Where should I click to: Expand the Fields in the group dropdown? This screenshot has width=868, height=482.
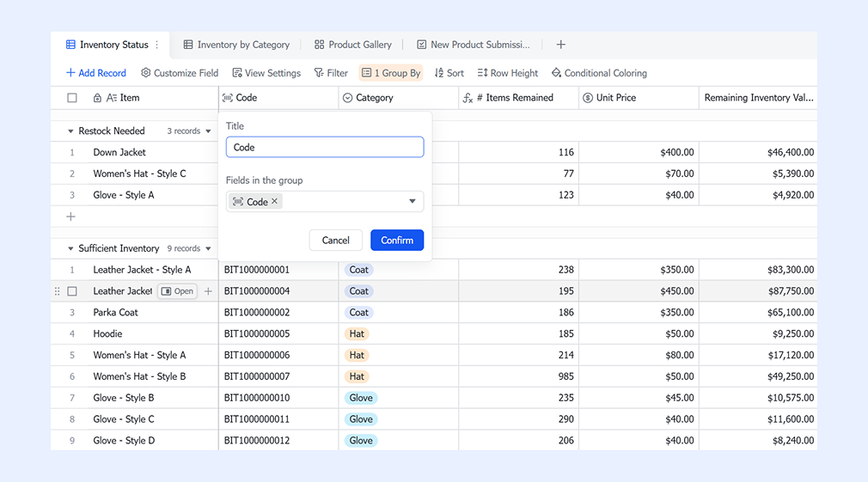pos(412,201)
